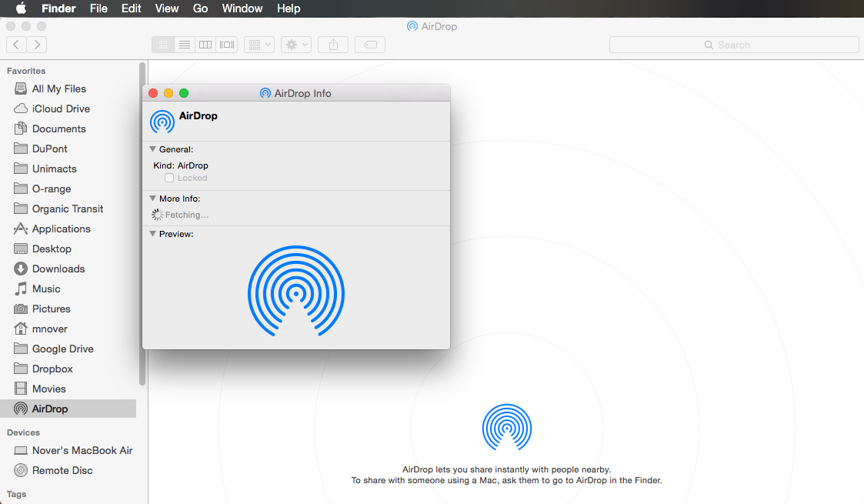Viewport: 864px width, 504px height.
Task: Click the 'Kind: AirDrop' text
Action: pyautogui.click(x=181, y=165)
